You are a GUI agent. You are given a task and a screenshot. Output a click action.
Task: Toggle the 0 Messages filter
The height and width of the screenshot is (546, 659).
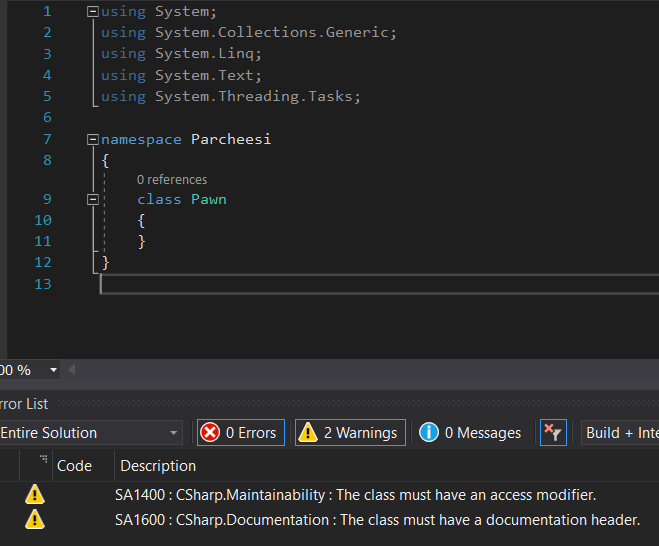(471, 433)
